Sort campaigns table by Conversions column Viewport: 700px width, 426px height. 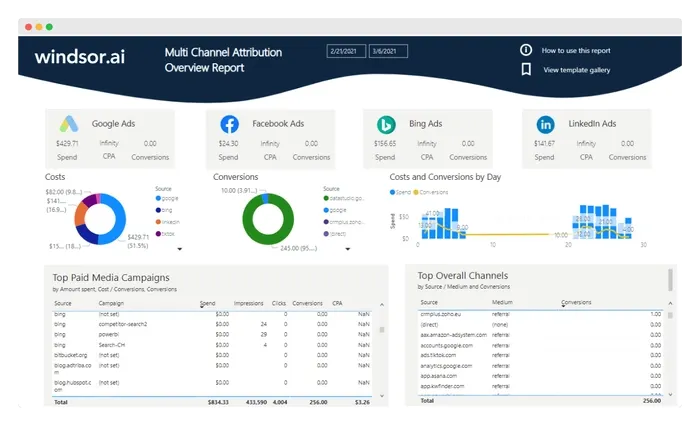point(308,303)
